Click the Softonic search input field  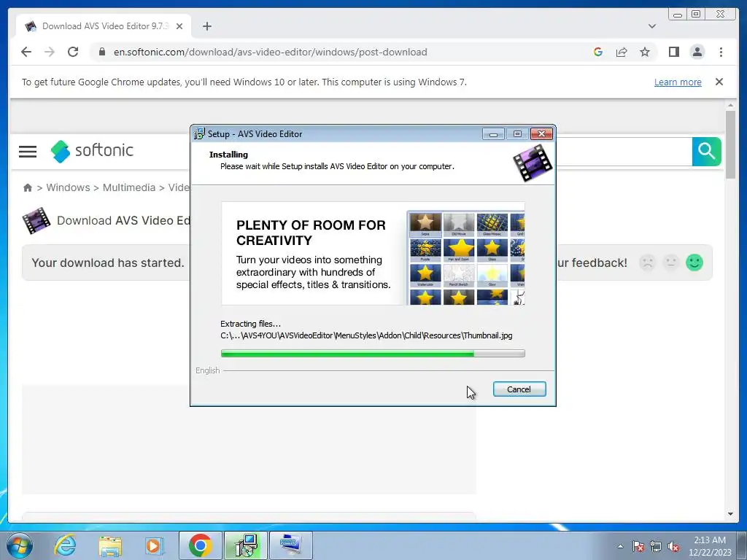point(624,152)
